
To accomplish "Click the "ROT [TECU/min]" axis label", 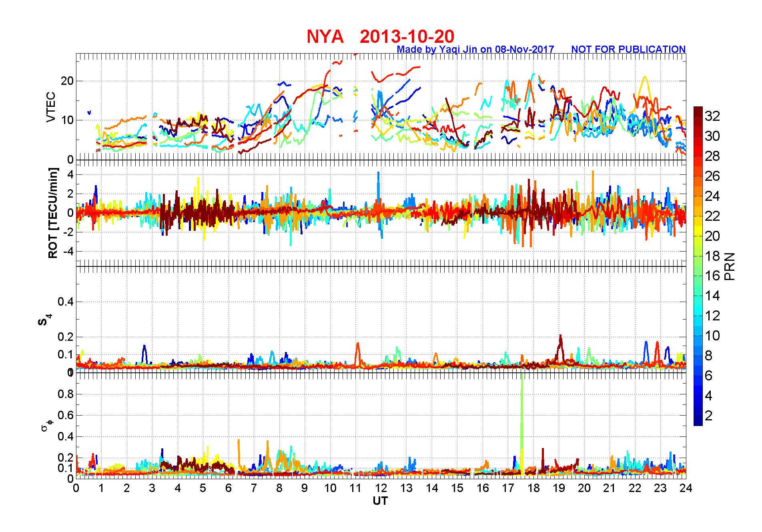I will click(x=53, y=213).
